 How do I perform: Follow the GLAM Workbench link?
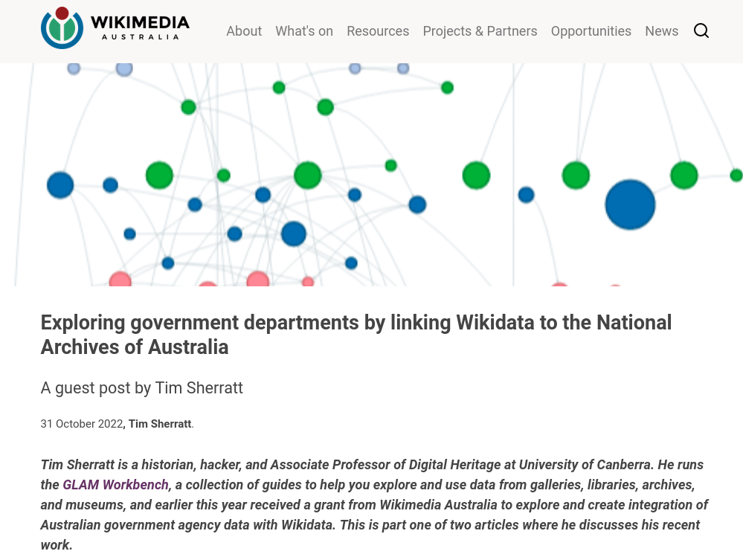pos(115,485)
